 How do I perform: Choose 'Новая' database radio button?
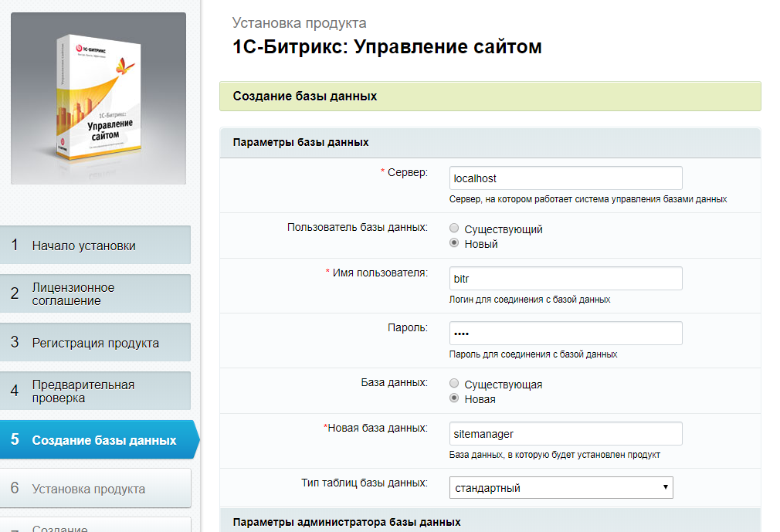coord(453,398)
